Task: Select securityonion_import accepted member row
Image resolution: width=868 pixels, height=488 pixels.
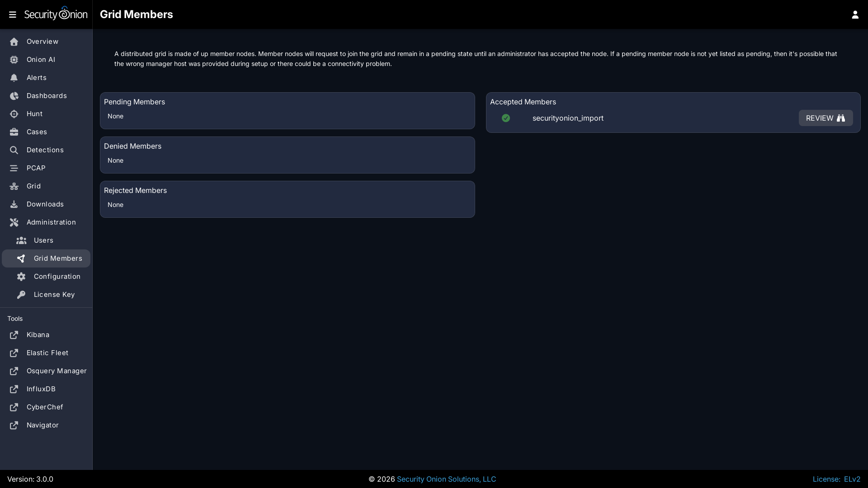Action: coord(568,118)
